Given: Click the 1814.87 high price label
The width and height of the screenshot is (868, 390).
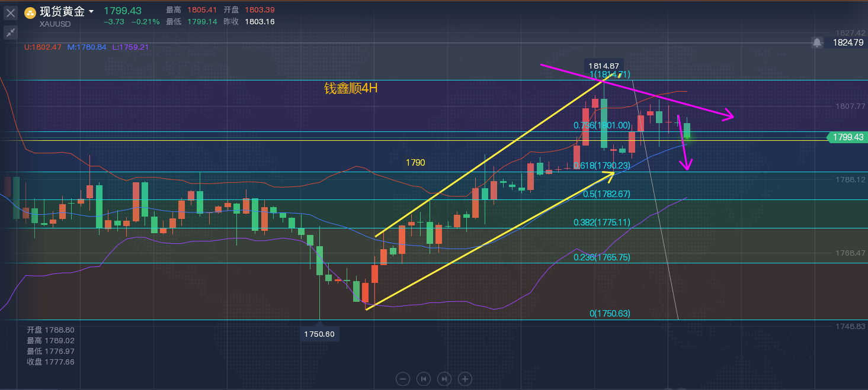Looking at the screenshot, I should pos(604,66).
